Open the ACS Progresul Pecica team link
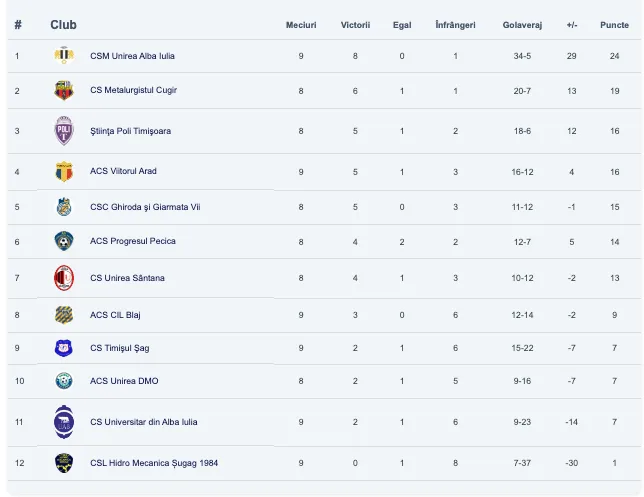The width and height of the screenshot is (644, 497). (x=132, y=241)
